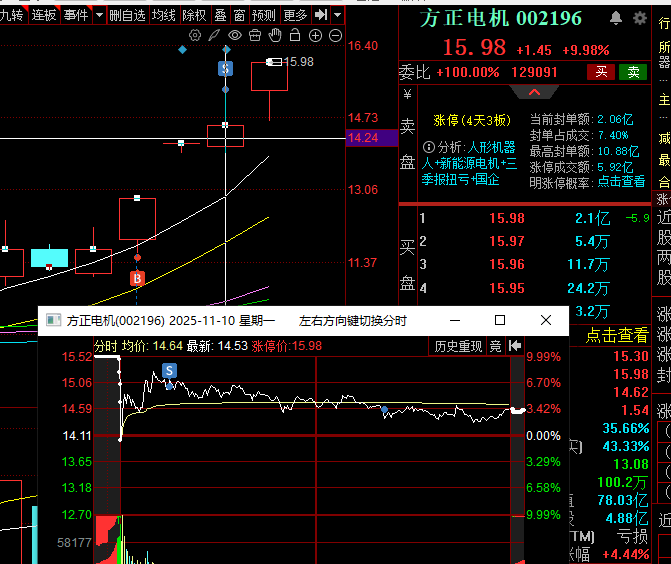
Task: Open chart settings gear above K-line chart
Action: pyautogui.click(x=195, y=36)
